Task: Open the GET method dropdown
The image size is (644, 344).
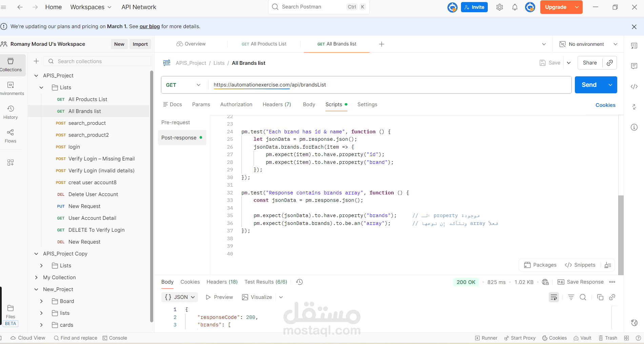Action: 183,85
